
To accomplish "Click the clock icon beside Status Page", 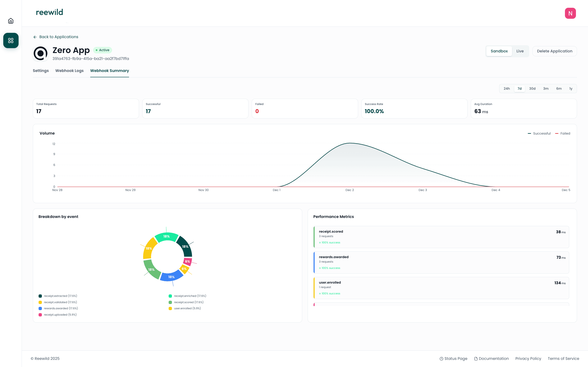I will (x=441, y=358).
